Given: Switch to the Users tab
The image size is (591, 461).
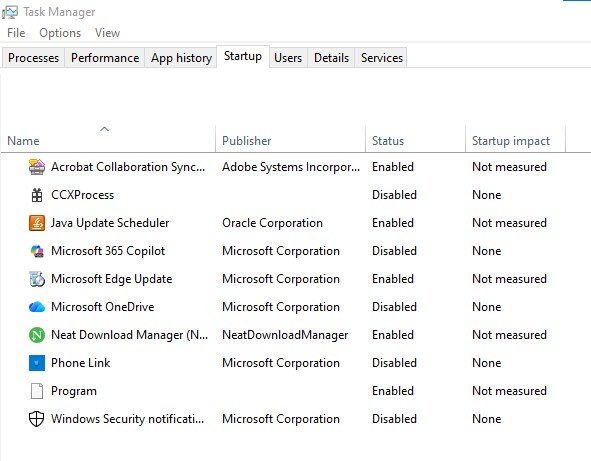Looking at the screenshot, I should click(x=288, y=58).
